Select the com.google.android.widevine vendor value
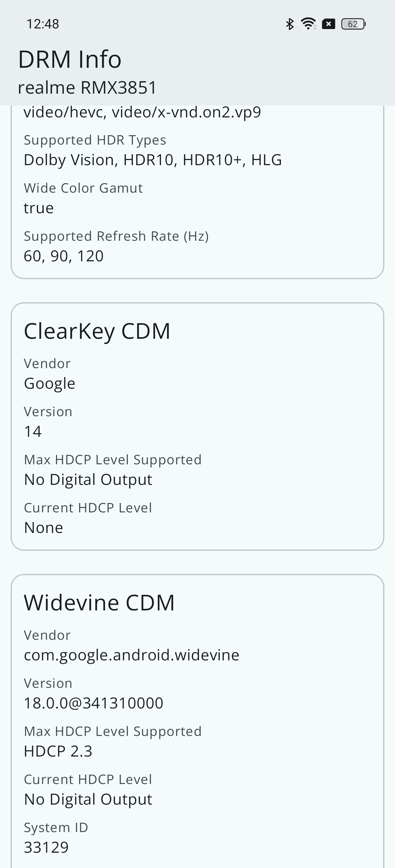The image size is (395, 868). point(132,655)
